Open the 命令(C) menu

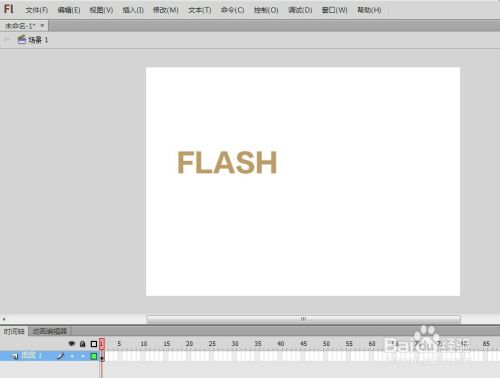tap(232, 10)
